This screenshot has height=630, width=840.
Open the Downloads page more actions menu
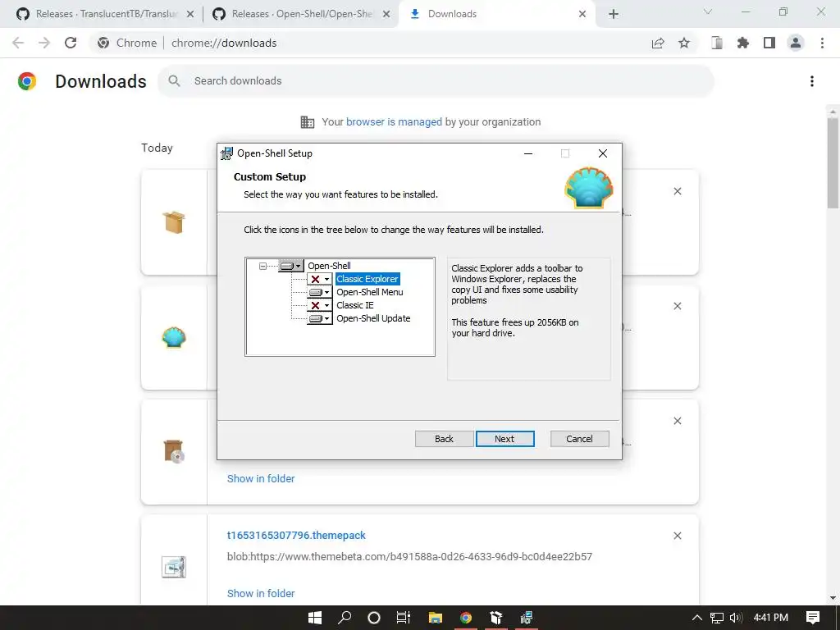click(812, 81)
